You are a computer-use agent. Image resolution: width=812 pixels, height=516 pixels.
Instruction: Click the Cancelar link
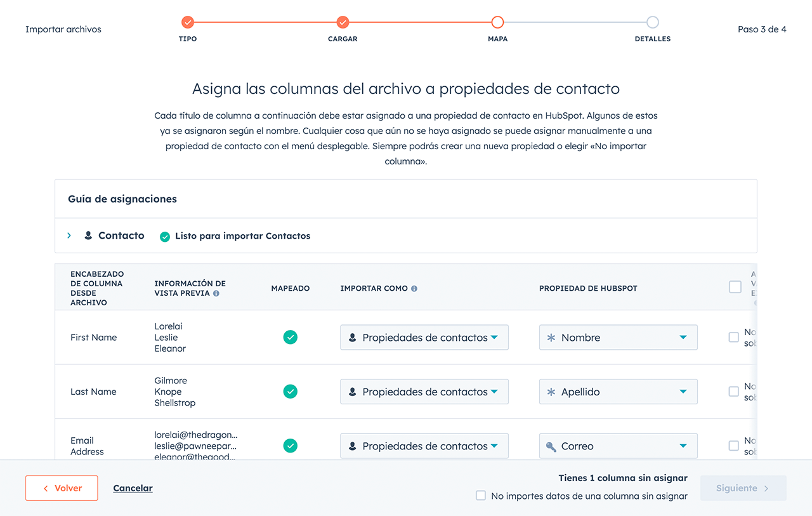133,488
